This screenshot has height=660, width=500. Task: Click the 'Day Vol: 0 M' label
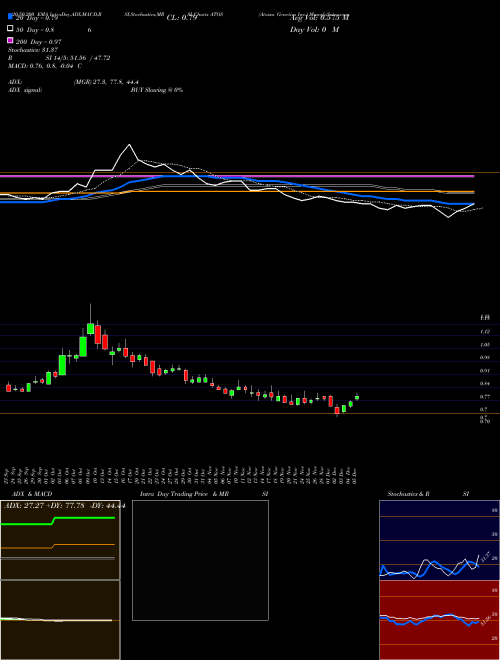(314, 29)
